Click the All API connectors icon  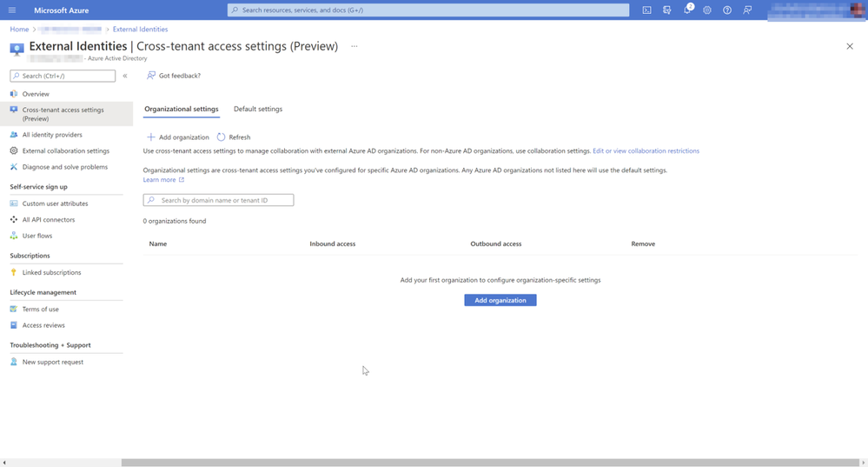(14, 219)
